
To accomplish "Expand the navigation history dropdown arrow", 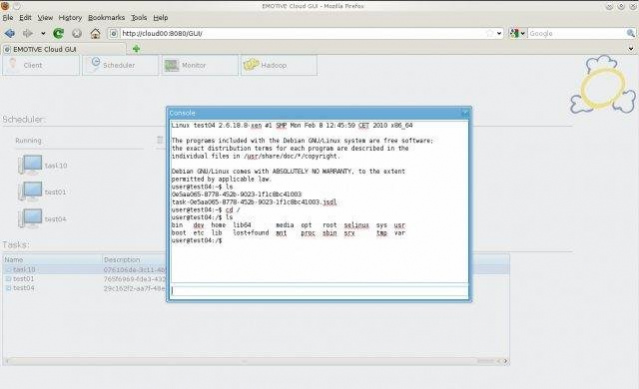I will point(43,33).
